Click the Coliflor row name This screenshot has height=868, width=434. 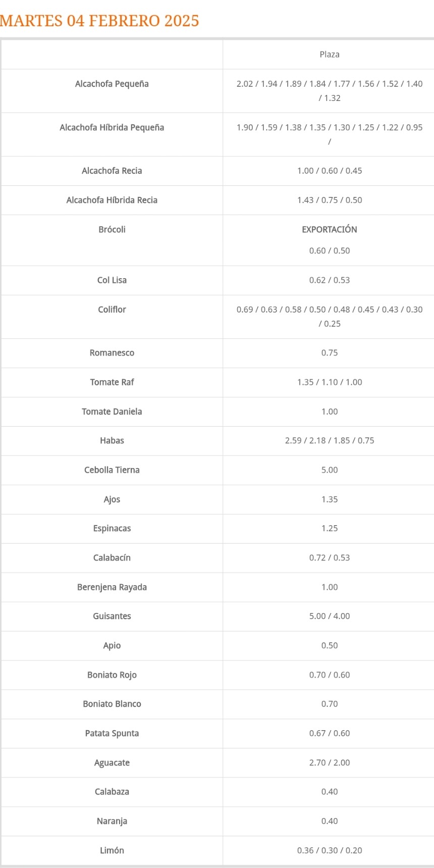(x=112, y=310)
